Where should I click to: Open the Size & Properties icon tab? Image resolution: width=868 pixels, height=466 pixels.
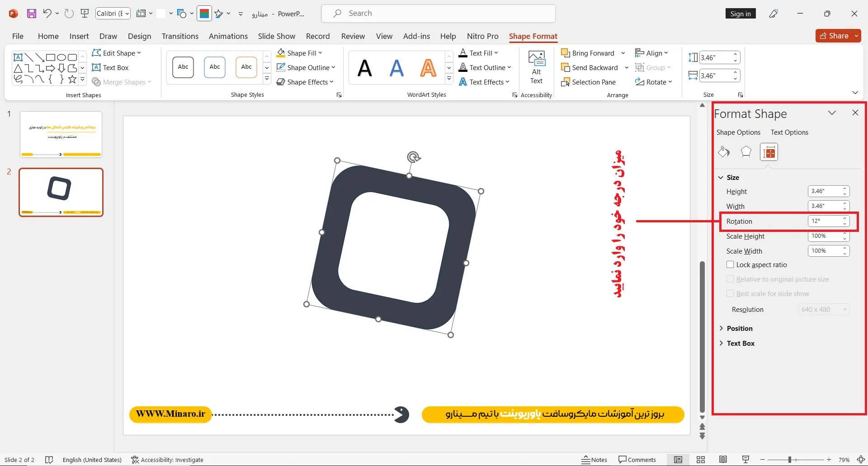click(769, 152)
